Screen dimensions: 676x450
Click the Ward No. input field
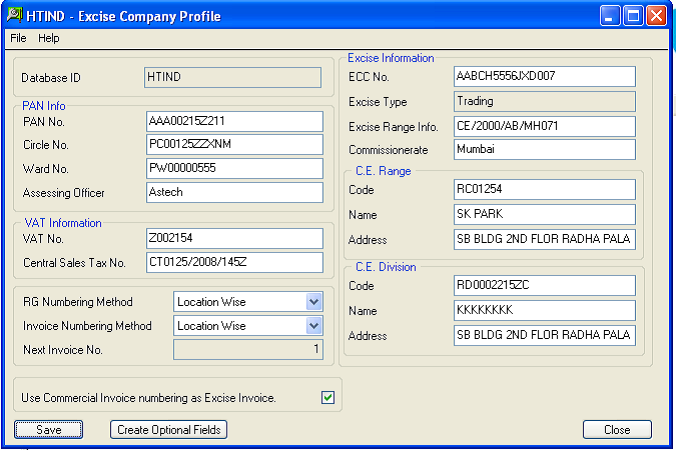(x=235, y=169)
